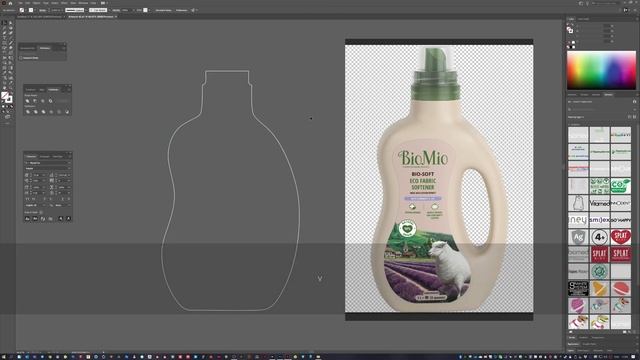The image size is (640, 360).
Task: Switch to the Paragraph tab
Action: pos(44,157)
